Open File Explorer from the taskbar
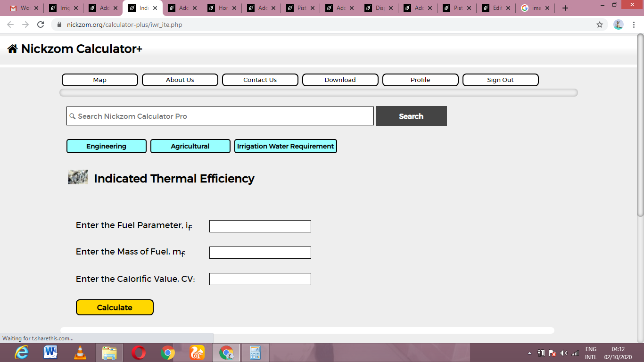The image size is (644, 362). click(x=109, y=353)
